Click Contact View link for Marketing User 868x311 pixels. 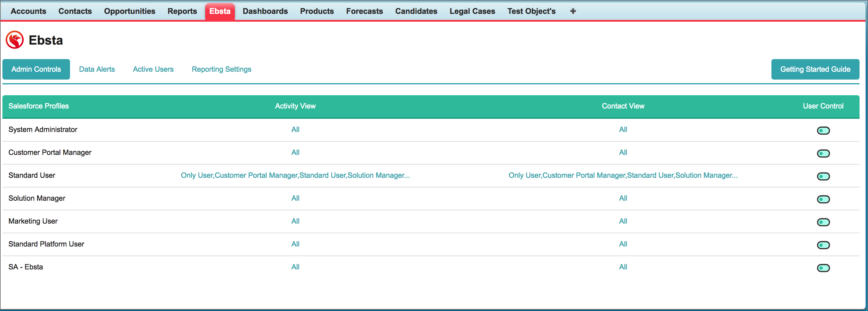pos(623,221)
